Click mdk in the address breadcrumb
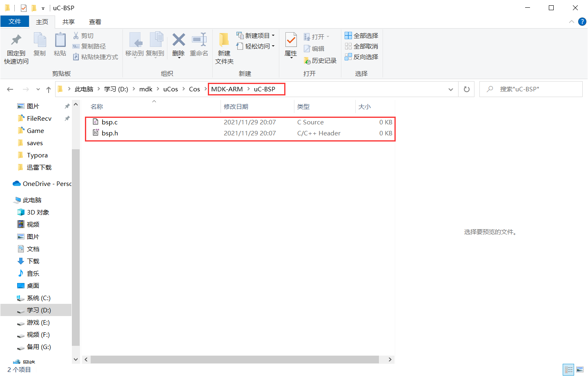 (146, 89)
